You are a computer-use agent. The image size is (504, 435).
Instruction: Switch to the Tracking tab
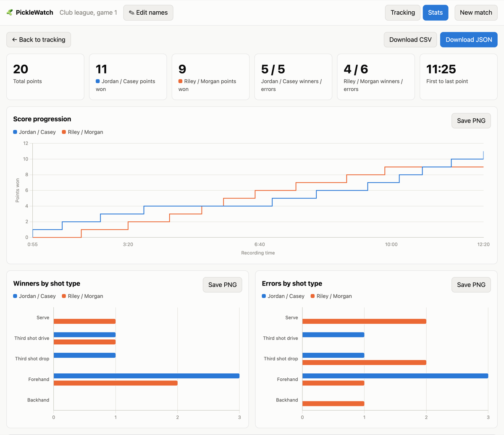pos(403,13)
